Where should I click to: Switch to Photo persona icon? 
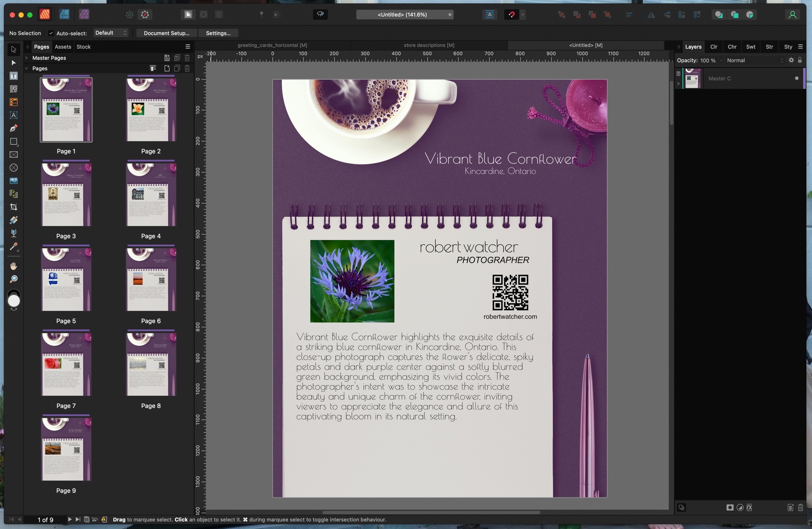tap(84, 15)
